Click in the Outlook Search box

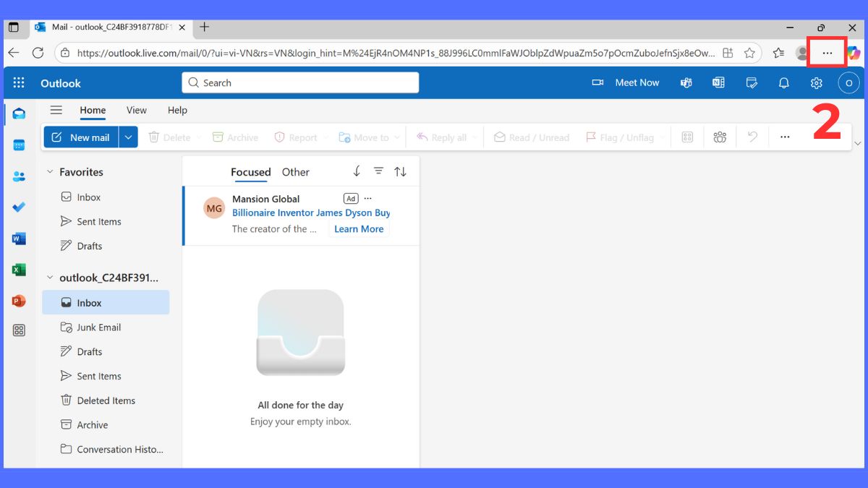pos(300,83)
